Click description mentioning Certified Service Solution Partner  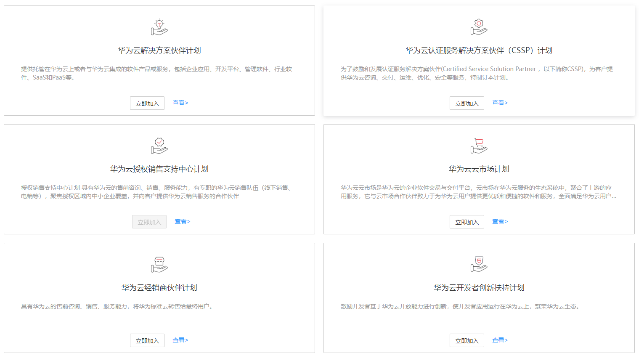[477, 73]
